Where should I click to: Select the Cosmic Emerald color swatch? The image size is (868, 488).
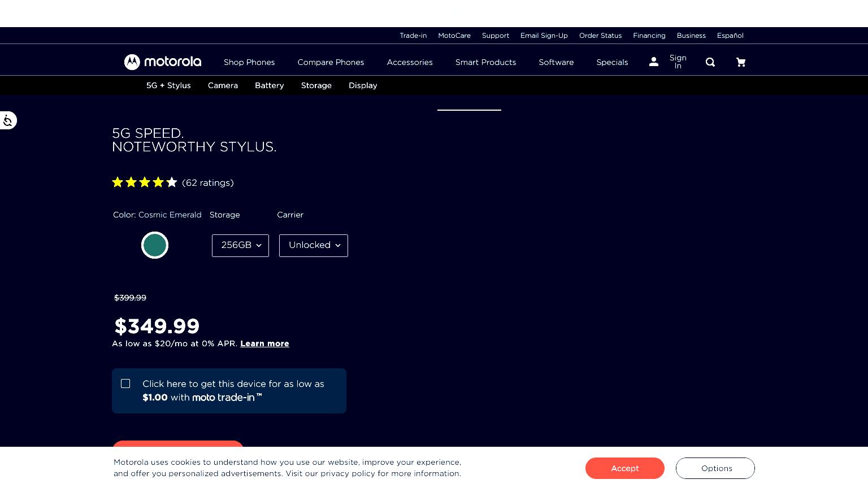point(155,245)
